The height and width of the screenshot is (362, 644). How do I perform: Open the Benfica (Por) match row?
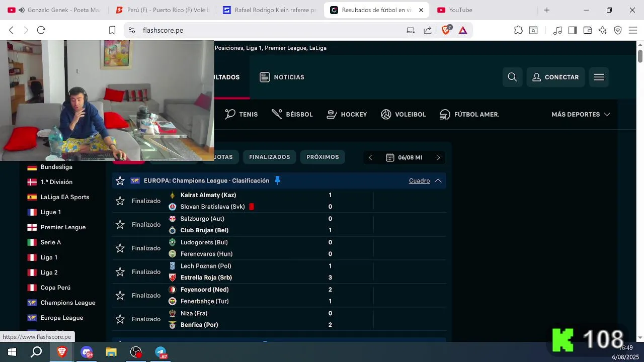point(279,319)
